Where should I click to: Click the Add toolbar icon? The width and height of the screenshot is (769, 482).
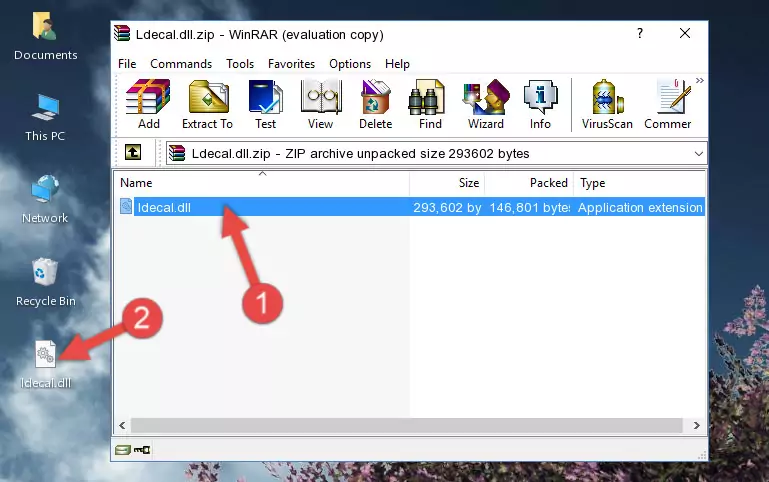pos(148,104)
